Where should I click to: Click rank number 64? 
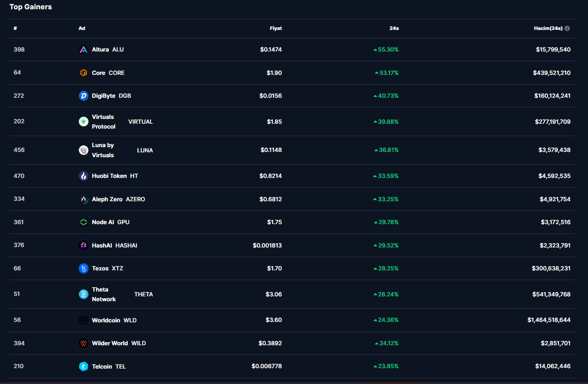pos(17,73)
